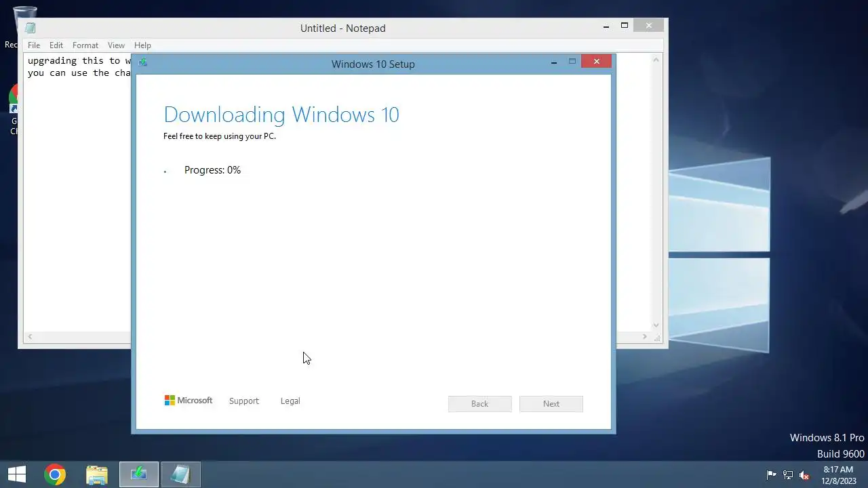
Task: Open the Notepad File menu
Action: (x=34, y=45)
